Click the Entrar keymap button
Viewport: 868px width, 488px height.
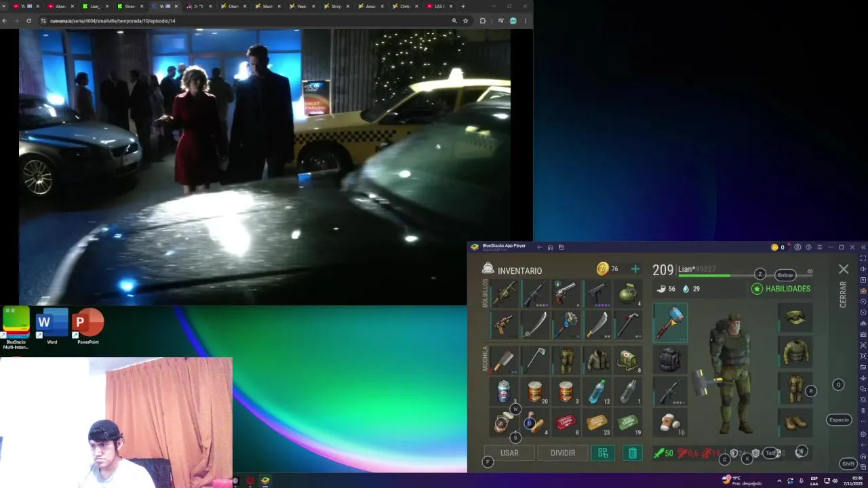(x=785, y=274)
